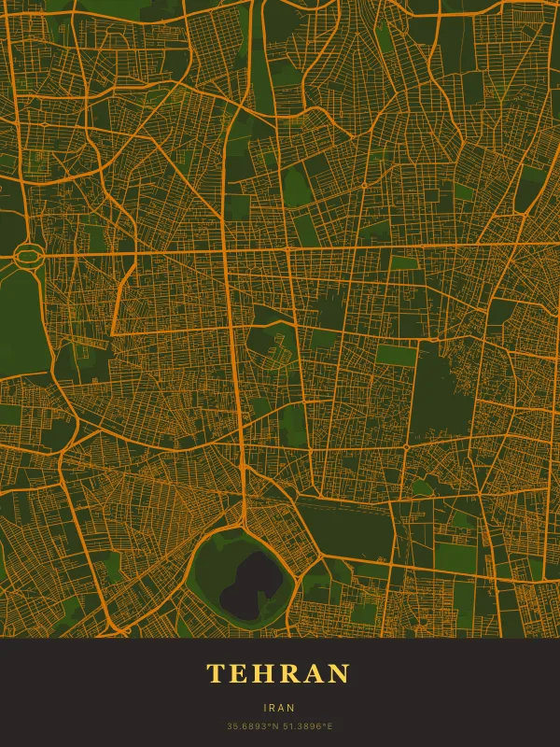
Task: Click the dark footer band left of the title
Action: point(93,691)
